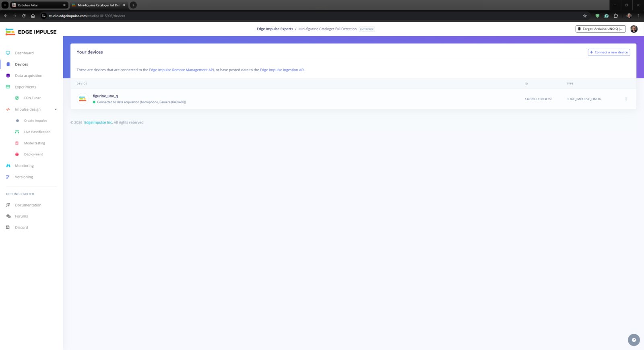Open Documentation link in sidebar

[x=28, y=205]
